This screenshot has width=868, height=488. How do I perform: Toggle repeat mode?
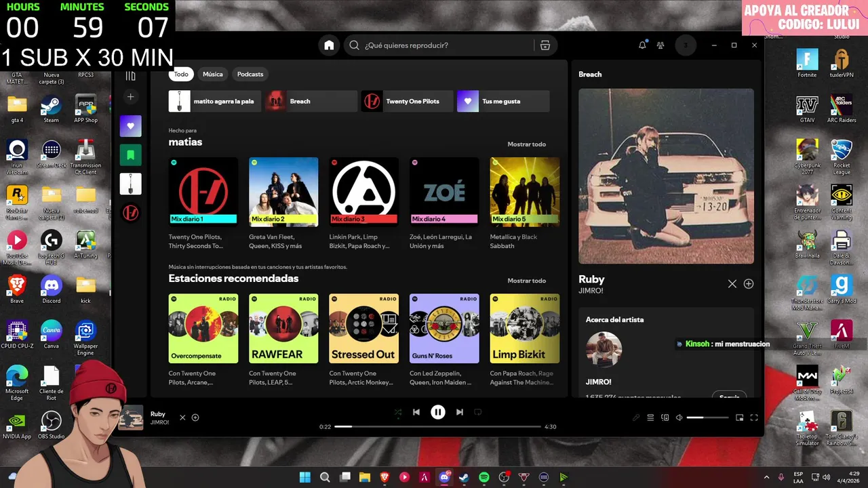pyautogui.click(x=478, y=412)
